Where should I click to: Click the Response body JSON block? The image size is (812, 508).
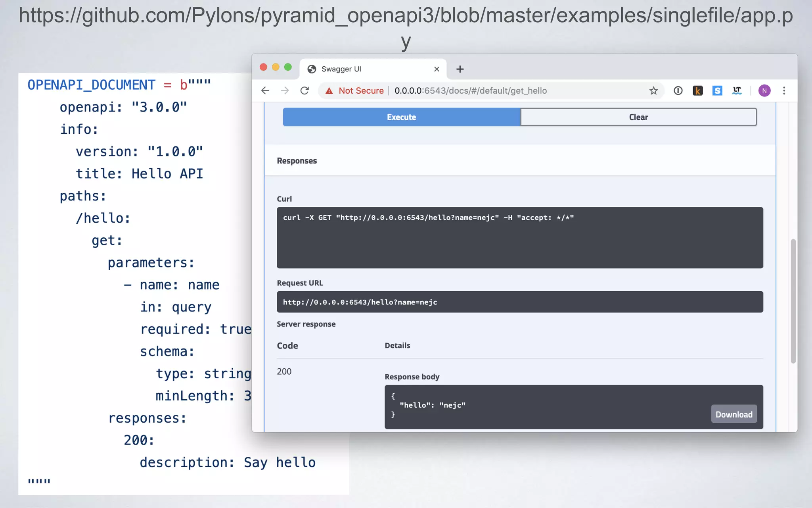(x=574, y=407)
